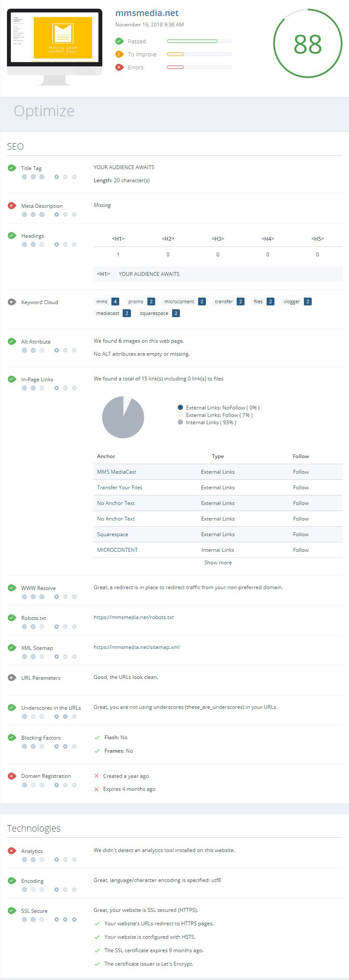Click the green Passed check icon
Viewport: 349px width, 980px height.
(119, 41)
